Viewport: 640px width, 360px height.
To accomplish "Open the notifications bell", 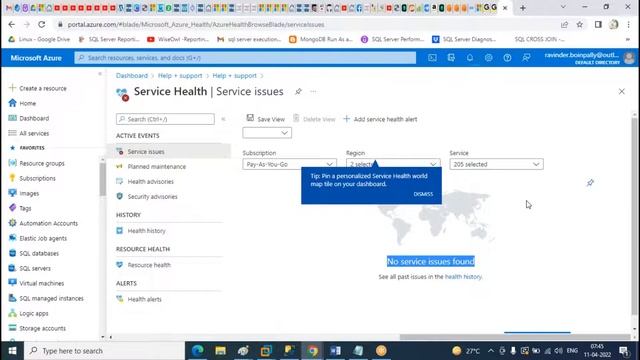I will [470, 58].
